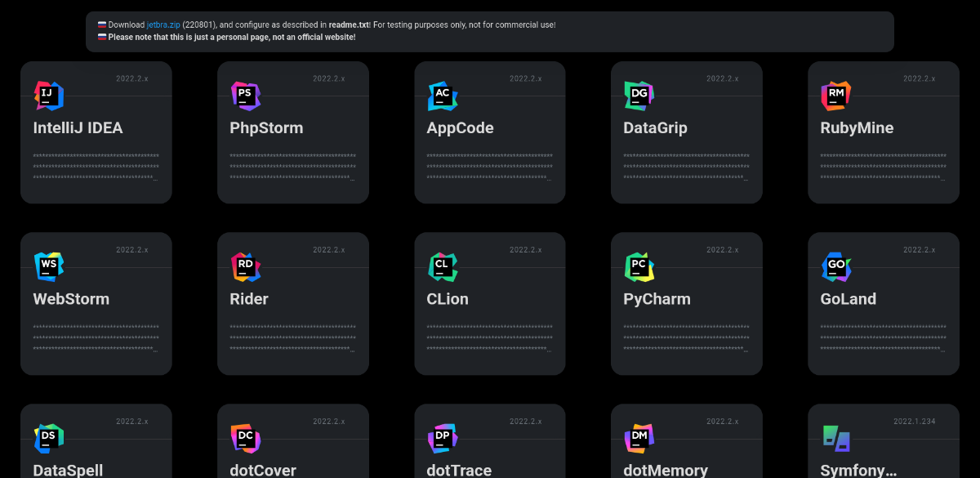Select the RubyMine icon
This screenshot has height=478, width=980.
[835, 96]
